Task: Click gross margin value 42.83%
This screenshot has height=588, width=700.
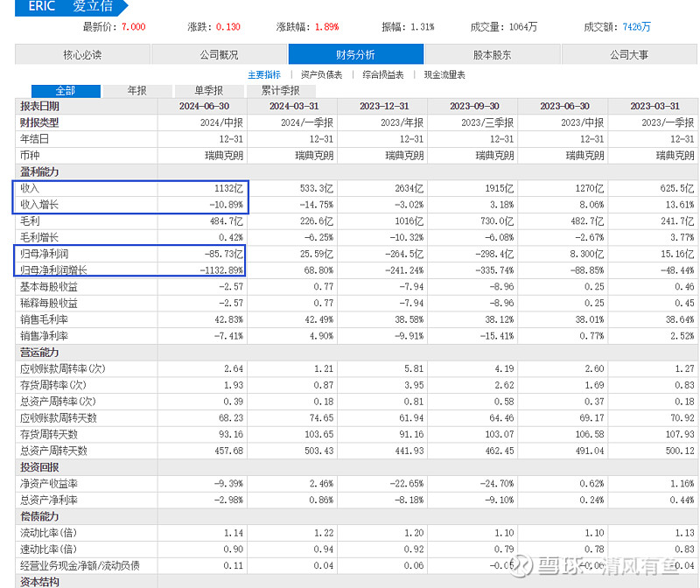Action: tap(229, 319)
